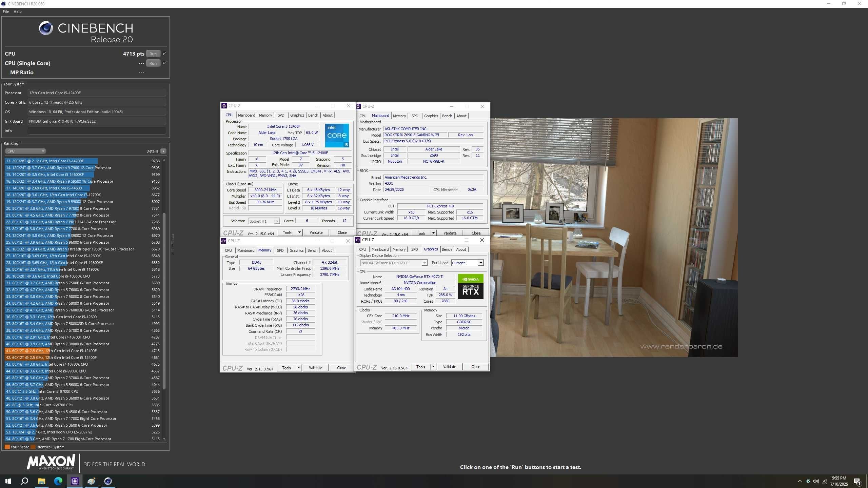Open Tools dropdown arrow in CPU tab window

299,232
